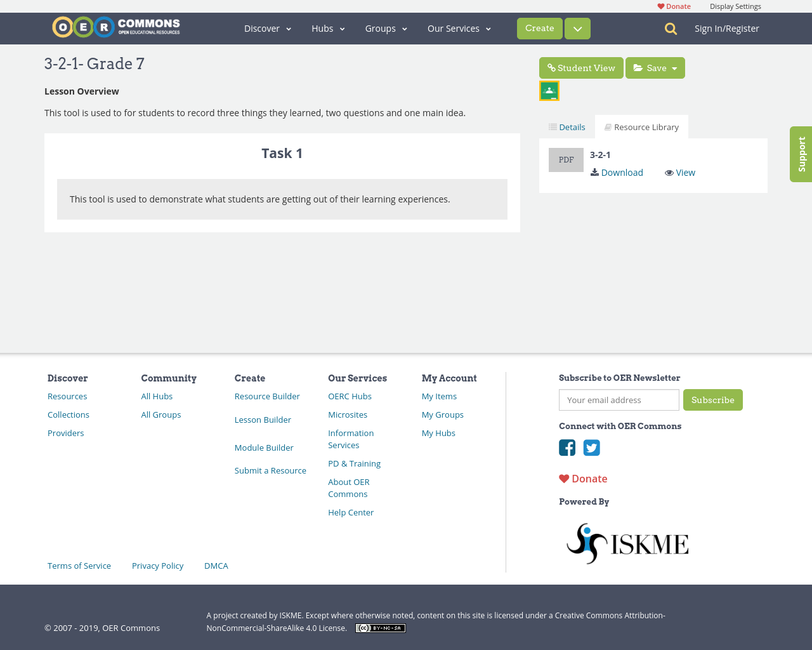Open OER Commons Twitter page
Viewport: 812px width, 650px height.
591,448
